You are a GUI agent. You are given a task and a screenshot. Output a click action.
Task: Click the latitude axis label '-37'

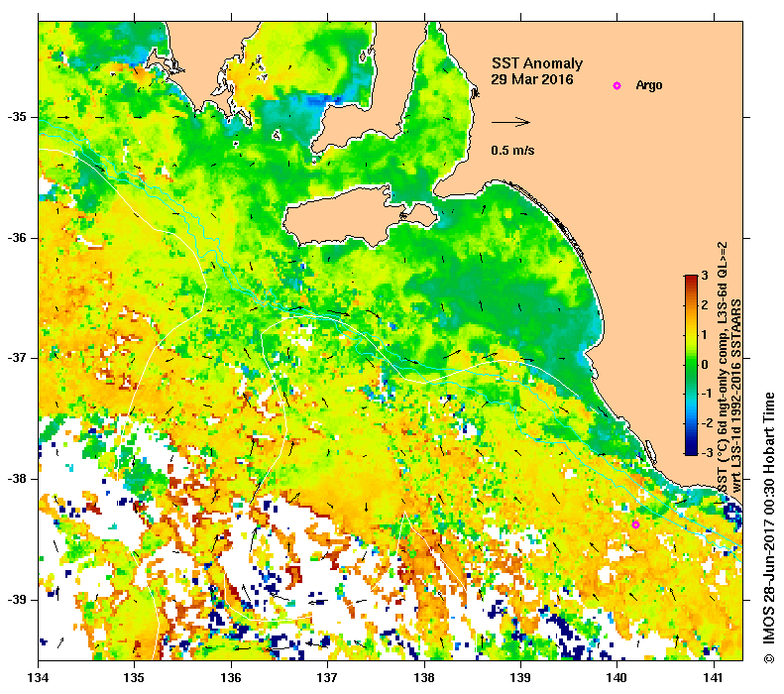16,358
